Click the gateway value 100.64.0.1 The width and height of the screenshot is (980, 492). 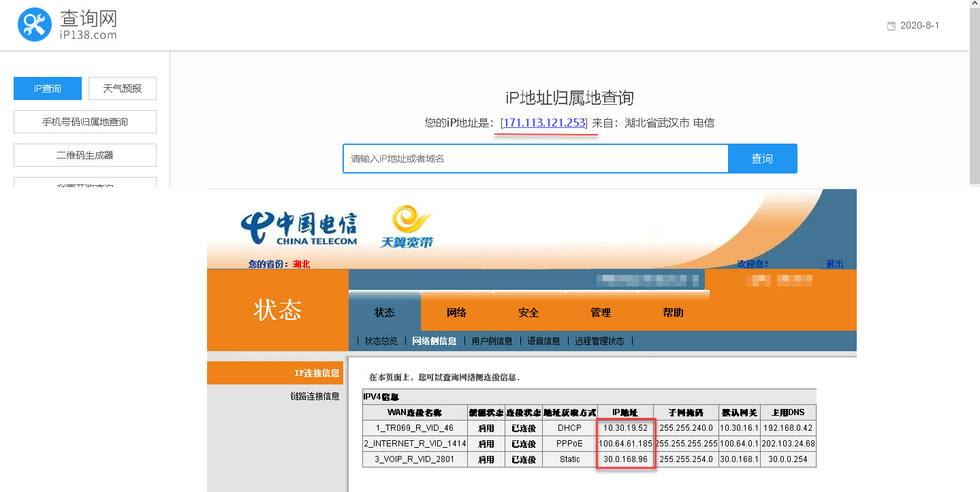tap(741, 444)
